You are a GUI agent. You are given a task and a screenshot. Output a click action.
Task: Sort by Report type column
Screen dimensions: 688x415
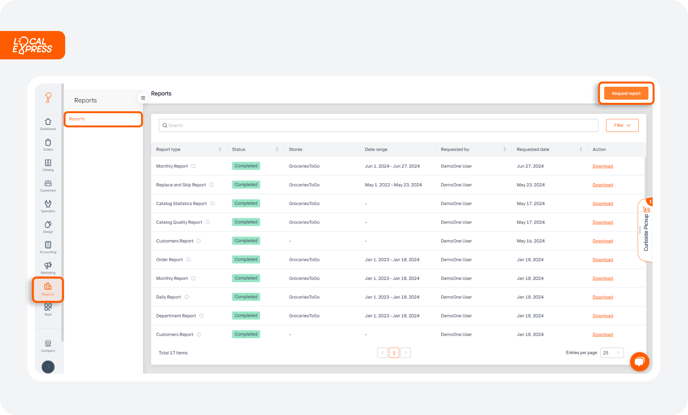(220, 149)
